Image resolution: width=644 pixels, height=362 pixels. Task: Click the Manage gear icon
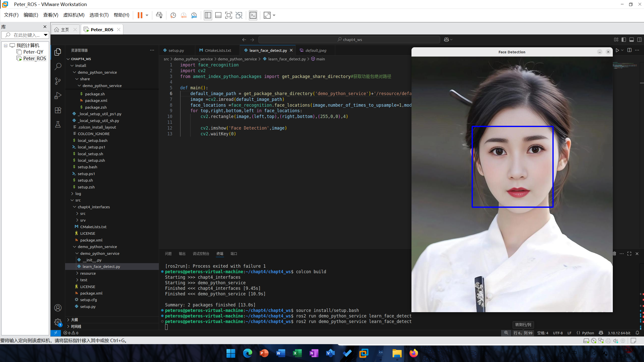tap(58, 322)
